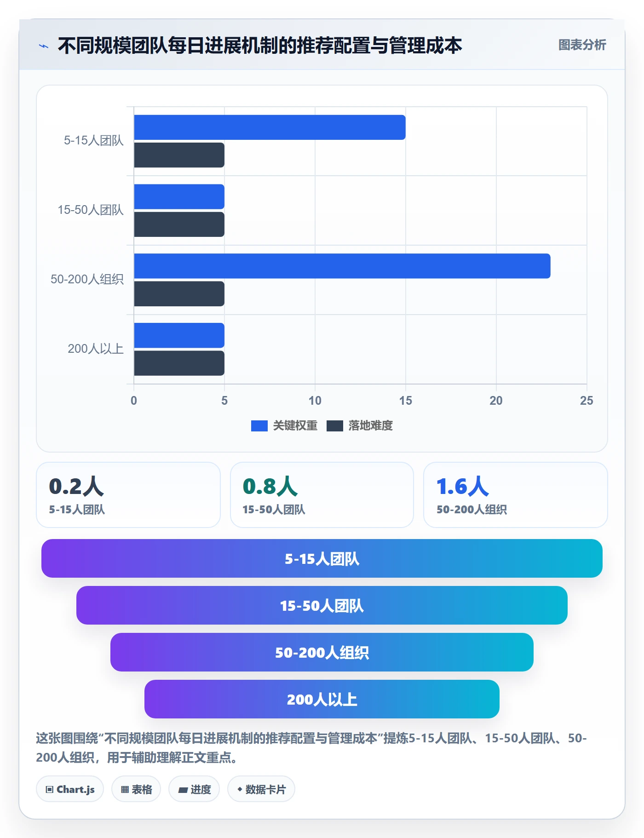Open the 1.6人 stat card

(x=516, y=495)
